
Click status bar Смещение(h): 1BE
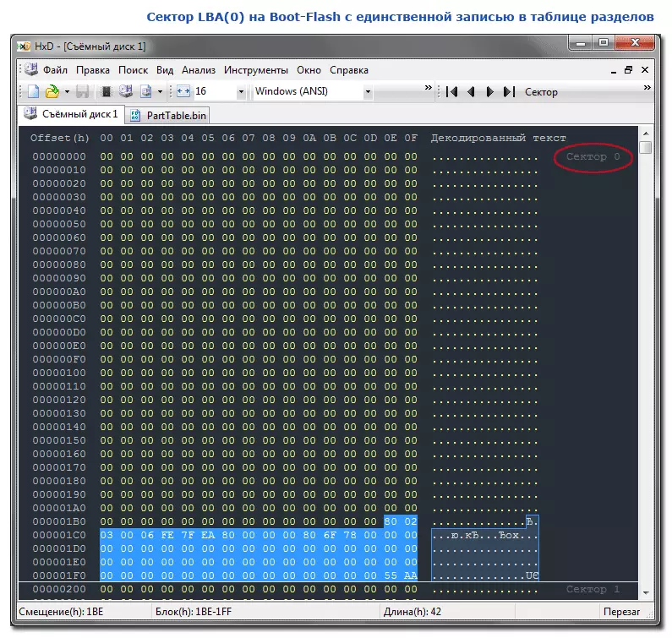tap(61, 612)
